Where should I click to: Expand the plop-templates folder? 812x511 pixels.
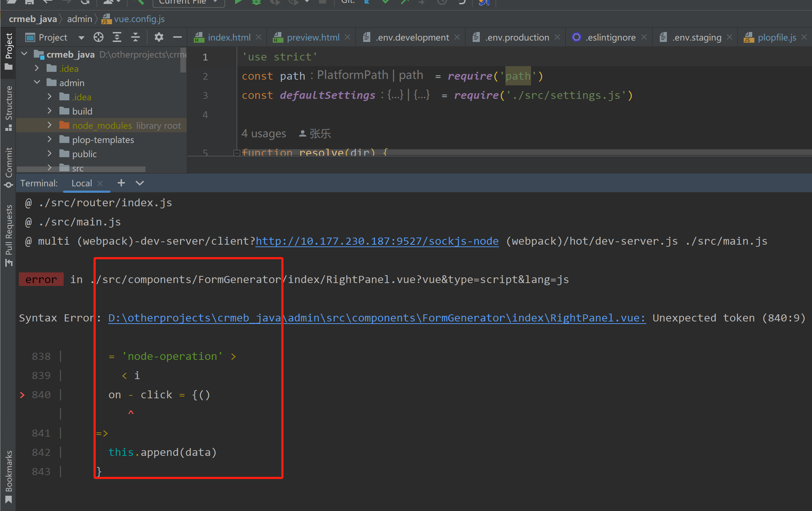pos(50,139)
